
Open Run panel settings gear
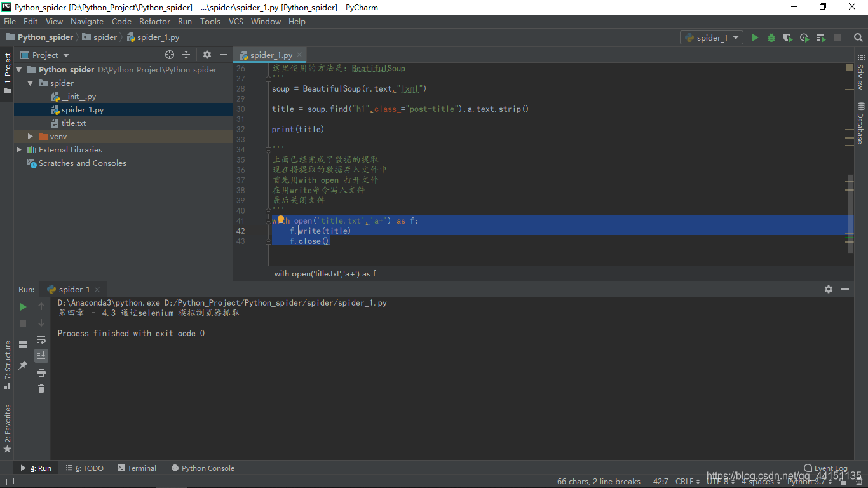pos(829,289)
